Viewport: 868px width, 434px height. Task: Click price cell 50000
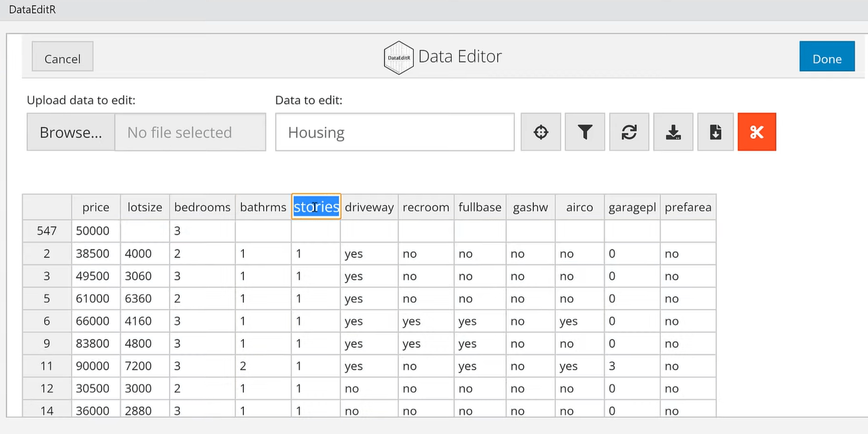tap(96, 231)
